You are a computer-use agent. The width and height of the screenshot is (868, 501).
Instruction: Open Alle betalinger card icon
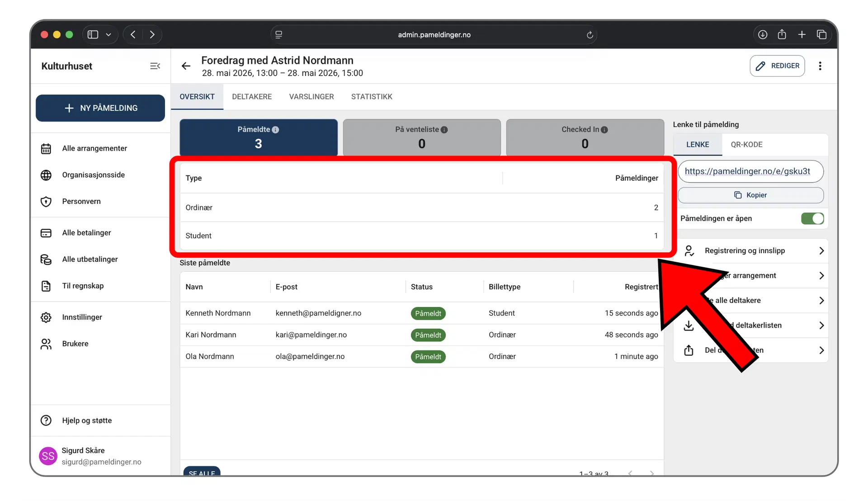[x=46, y=233]
